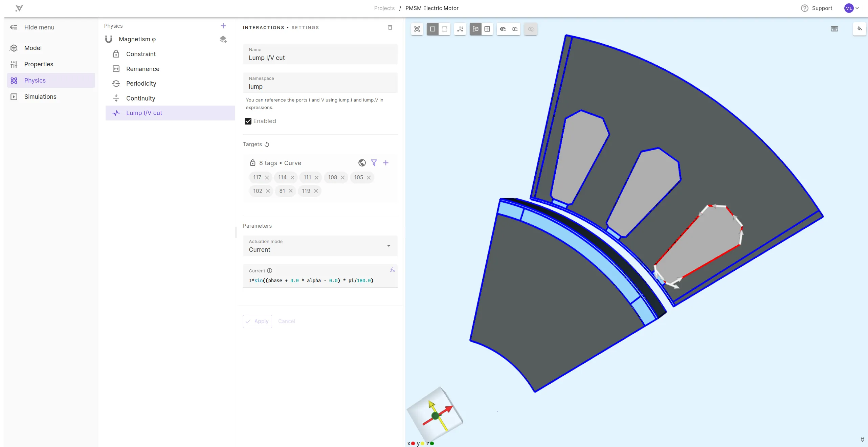Select the Magnetism φ physics

(137, 39)
